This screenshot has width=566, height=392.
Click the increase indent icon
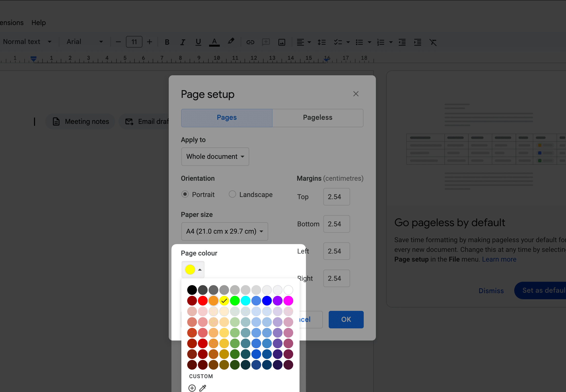click(x=417, y=42)
